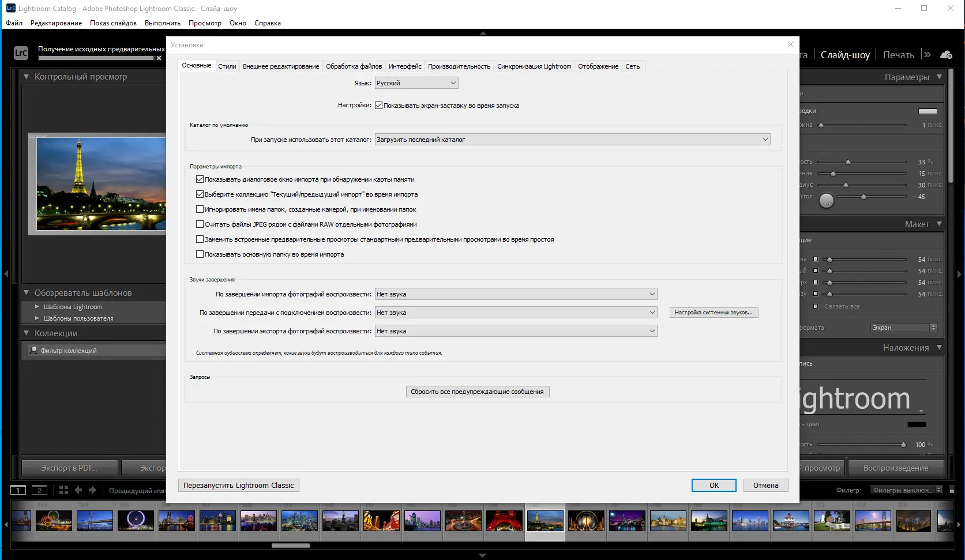
Task: Collapse the right panel with its edge arrow
Action: [959, 274]
